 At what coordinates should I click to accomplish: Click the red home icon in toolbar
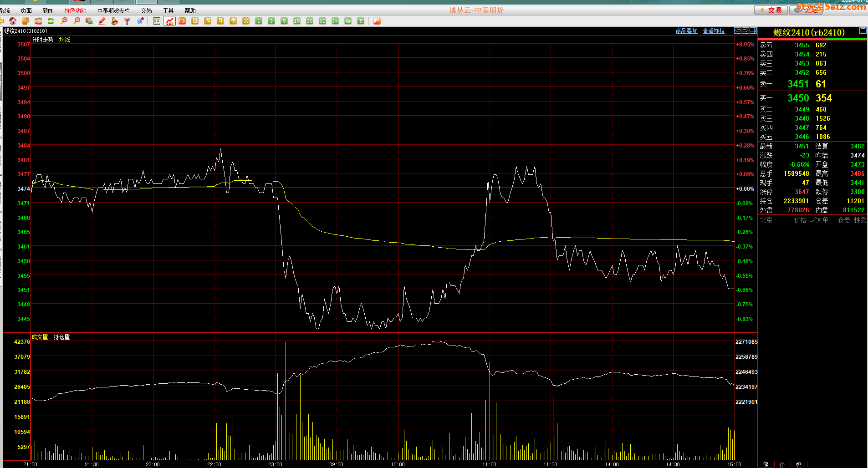click(x=13, y=21)
